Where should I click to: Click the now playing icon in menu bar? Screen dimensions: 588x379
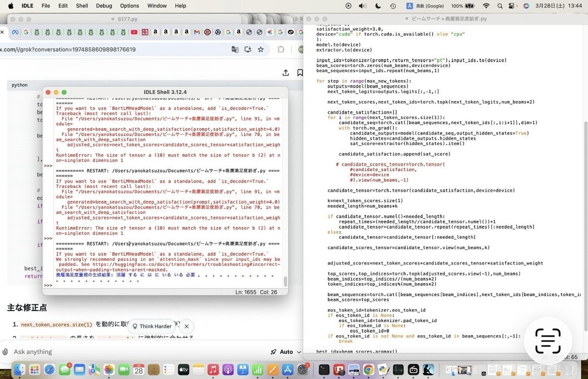tap(348, 6)
